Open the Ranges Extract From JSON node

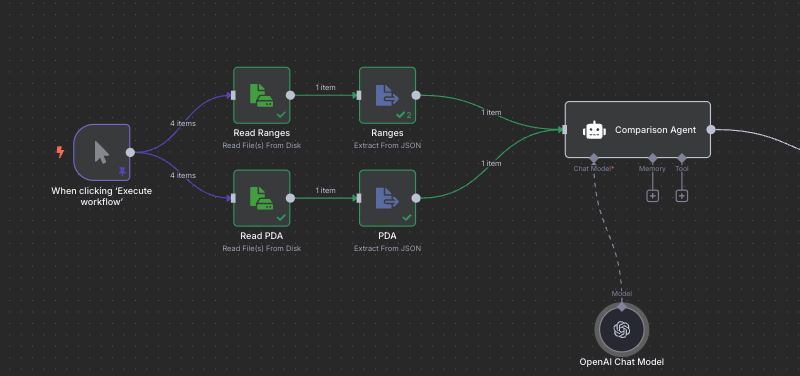click(387, 95)
